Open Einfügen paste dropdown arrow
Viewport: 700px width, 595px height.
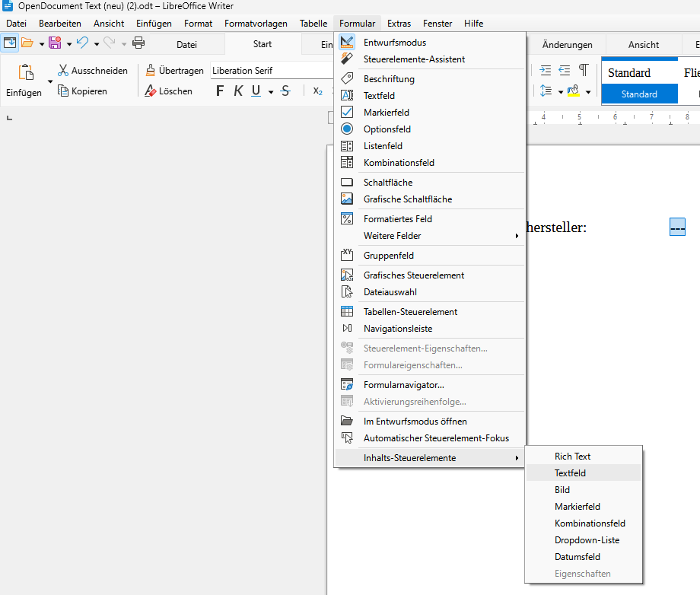point(51,81)
